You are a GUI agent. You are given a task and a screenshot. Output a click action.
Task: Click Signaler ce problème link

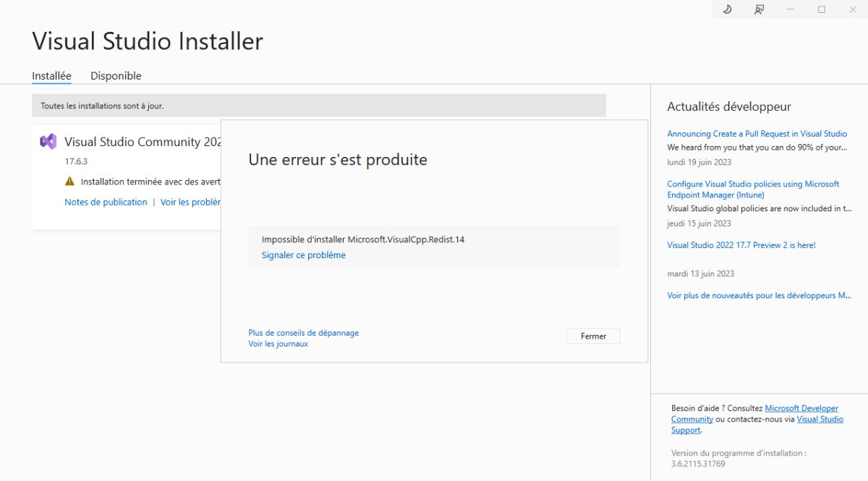point(304,255)
